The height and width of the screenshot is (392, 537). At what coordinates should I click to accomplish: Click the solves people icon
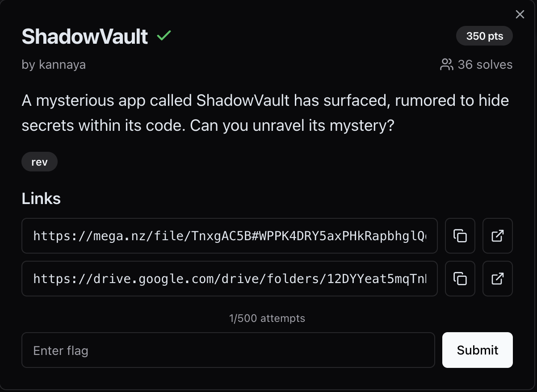(446, 65)
